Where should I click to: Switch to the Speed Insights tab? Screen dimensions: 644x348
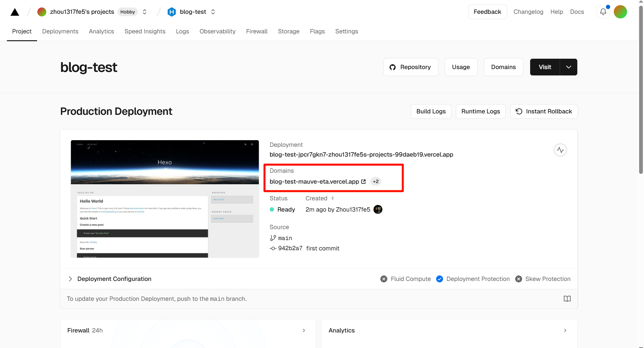point(145,31)
